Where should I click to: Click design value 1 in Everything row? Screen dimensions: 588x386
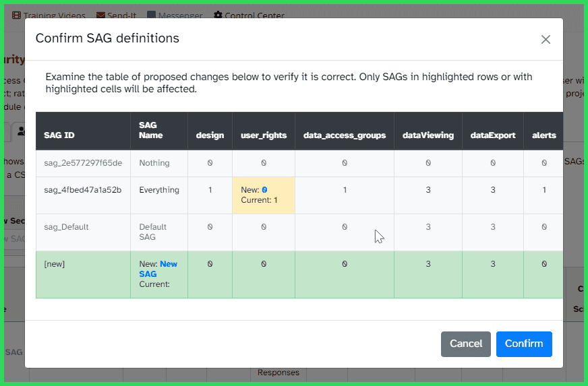[x=210, y=189]
